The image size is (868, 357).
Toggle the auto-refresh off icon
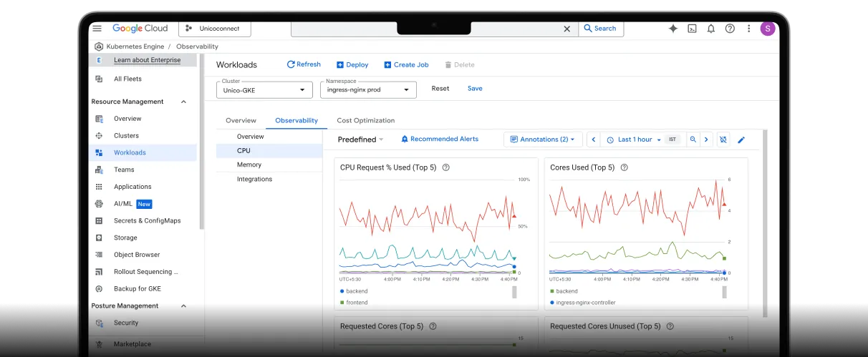coord(723,140)
